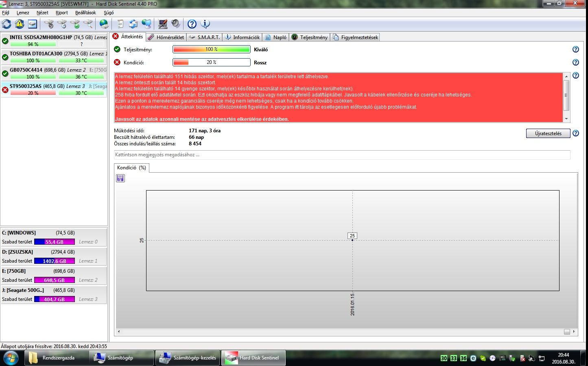Click the graph's horizontal scrollbar right arrow
588x366 pixels.
pyautogui.click(x=574, y=332)
